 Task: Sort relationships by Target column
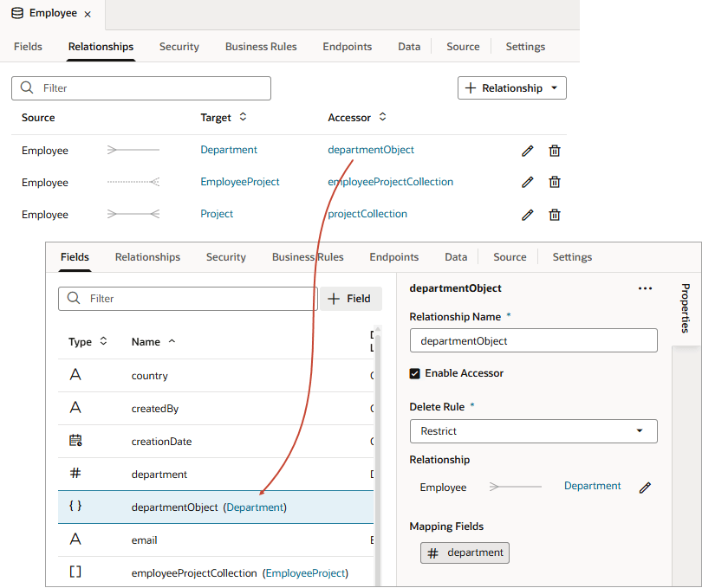243,117
